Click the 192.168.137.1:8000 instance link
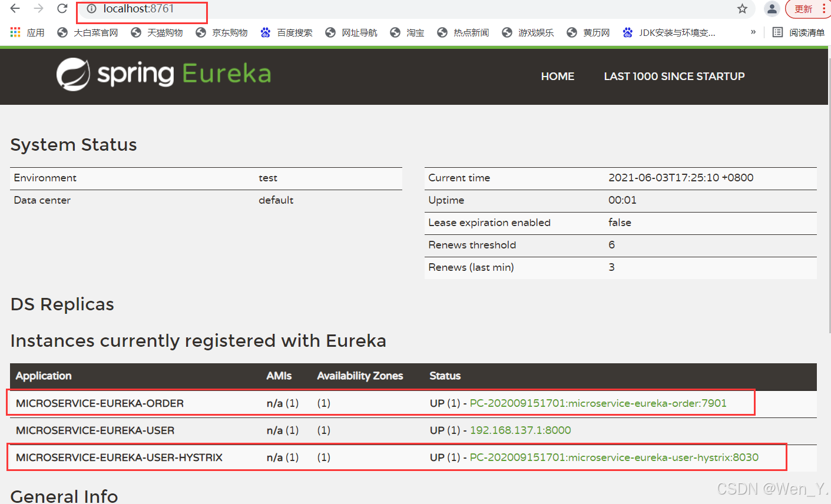The height and width of the screenshot is (504, 831). 520,430
